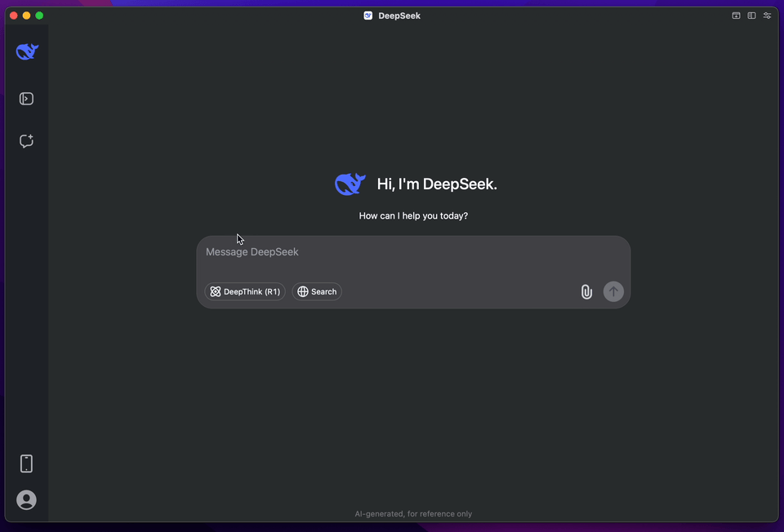Expand the sidebar panel icon
Screen dimensions: 784x532
[x=26, y=99]
